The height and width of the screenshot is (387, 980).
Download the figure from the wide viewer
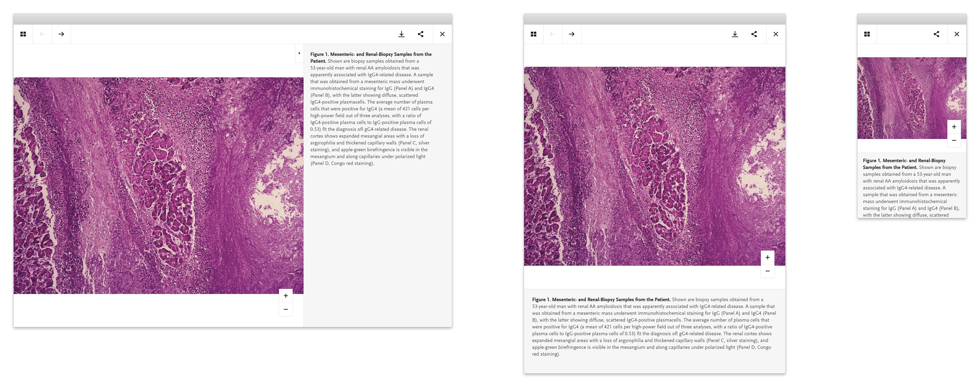[401, 34]
